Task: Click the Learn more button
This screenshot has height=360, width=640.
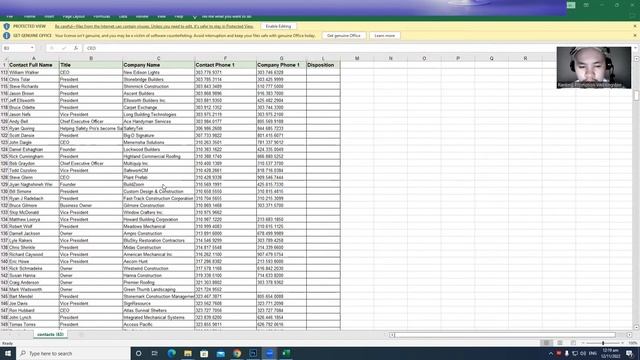Action: click(384, 36)
